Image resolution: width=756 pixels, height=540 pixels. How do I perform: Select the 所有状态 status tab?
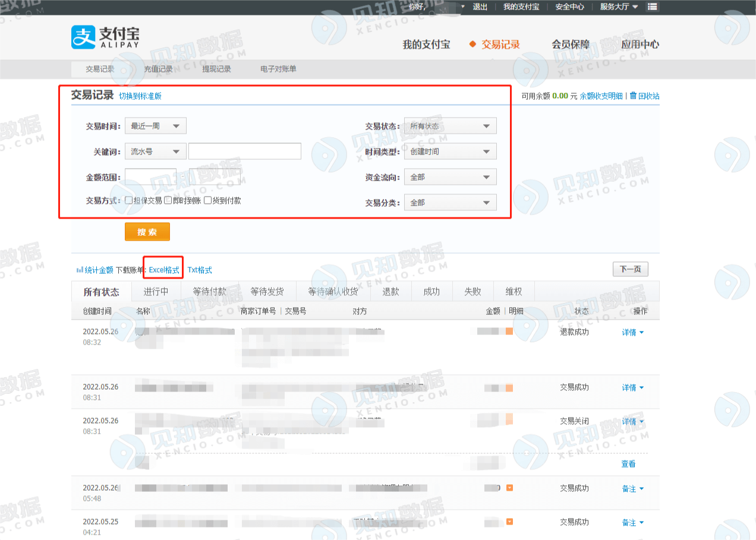(101, 292)
